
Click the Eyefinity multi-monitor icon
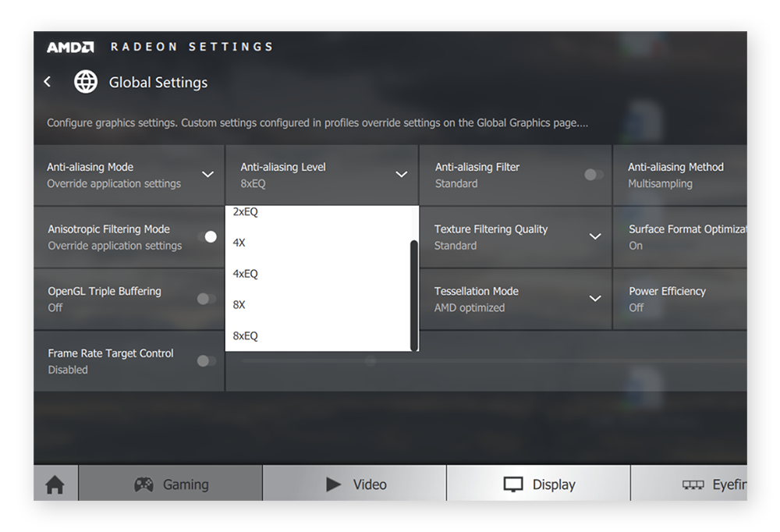(x=693, y=484)
